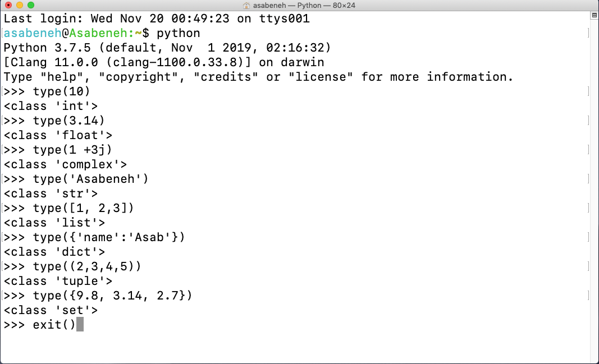Screen dimensions: 599x364
Task: Select the command 'type(10)'
Action: [62, 91]
